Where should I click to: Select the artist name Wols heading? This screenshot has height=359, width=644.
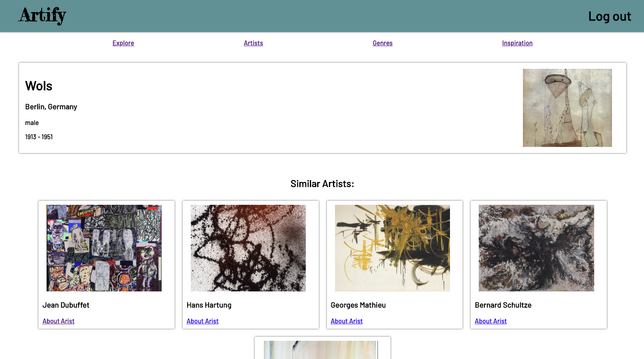[x=39, y=86]
